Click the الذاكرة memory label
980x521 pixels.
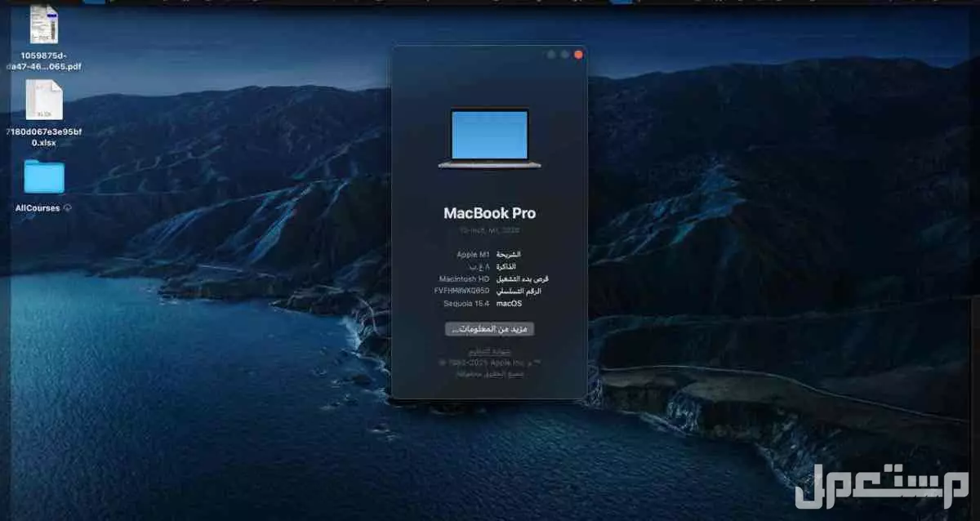pyautogui.click(x=507, y=267)
